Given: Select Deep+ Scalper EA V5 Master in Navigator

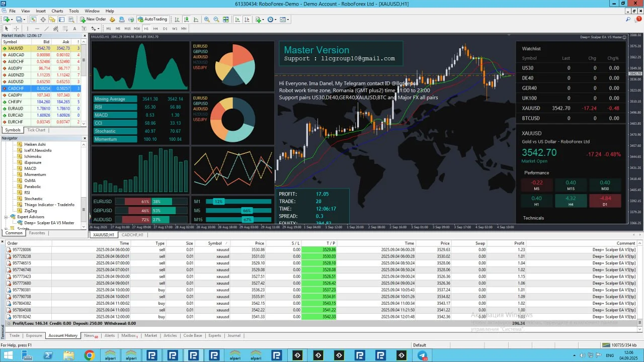Looking at the screenshot, I should point(49,223).
